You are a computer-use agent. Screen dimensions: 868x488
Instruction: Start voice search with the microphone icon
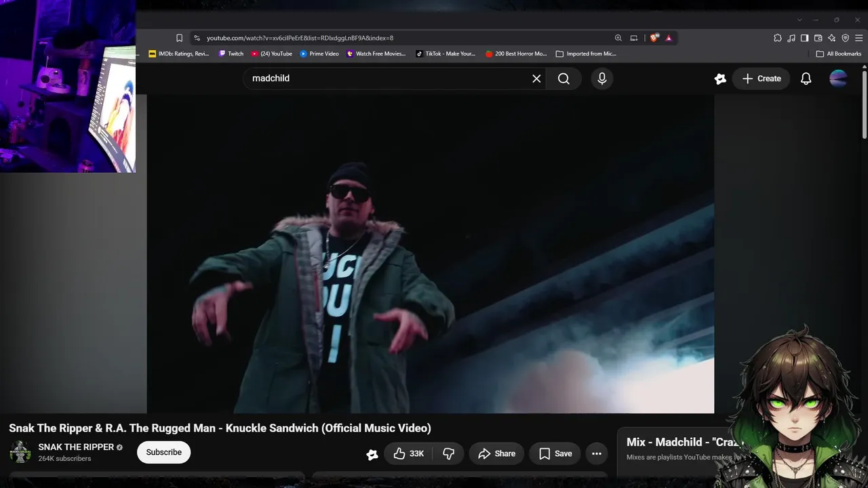(x=602, y=79)
